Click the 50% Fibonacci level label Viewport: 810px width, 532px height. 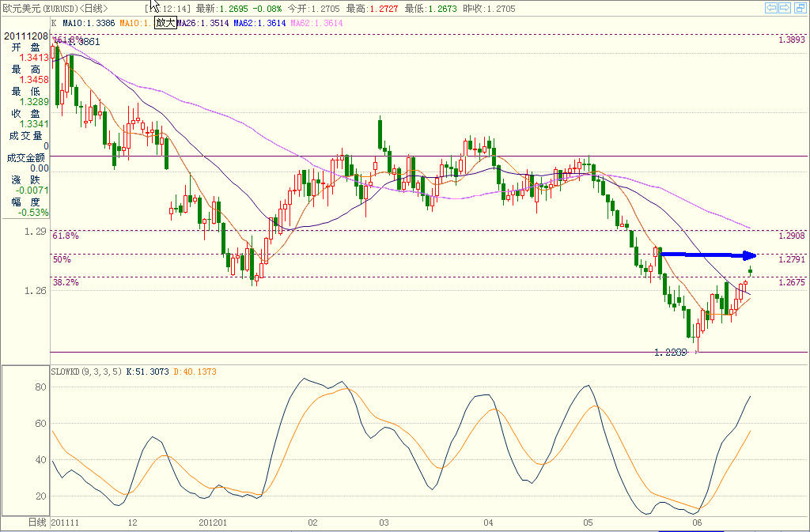coord(62,259)
